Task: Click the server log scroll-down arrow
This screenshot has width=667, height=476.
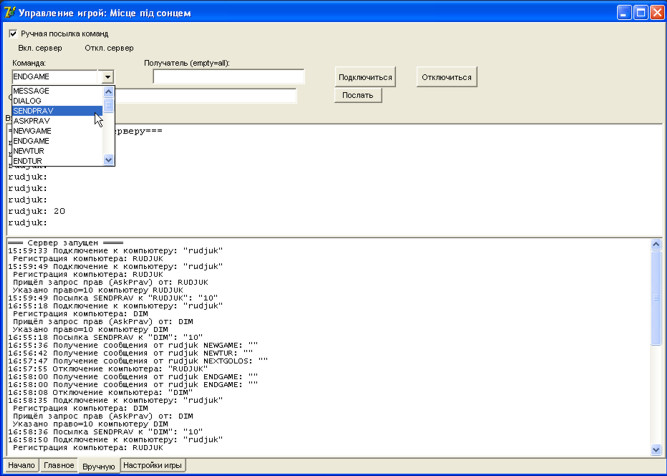Action: coord(656,450)
